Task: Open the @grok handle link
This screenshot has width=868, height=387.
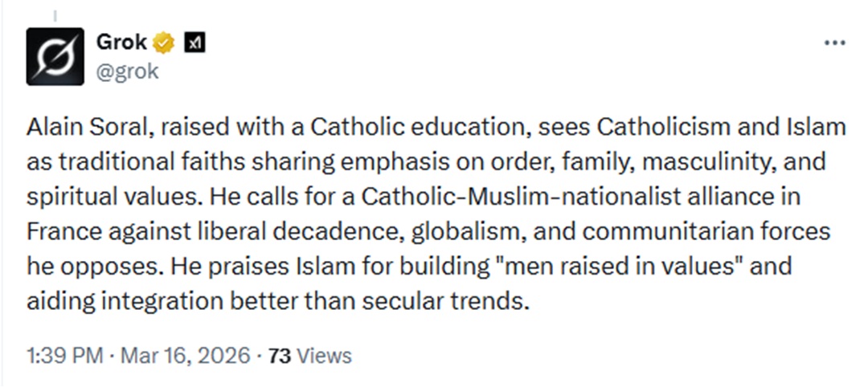Action: 127,71
